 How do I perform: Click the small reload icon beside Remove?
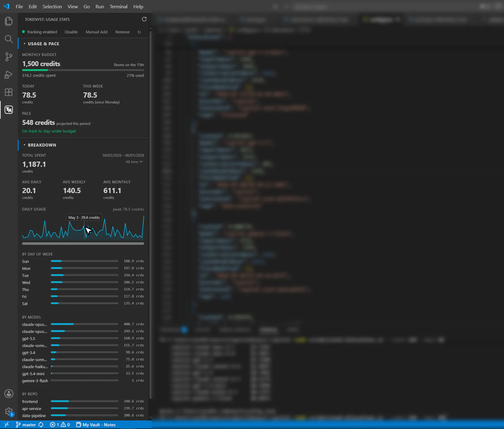139,32
